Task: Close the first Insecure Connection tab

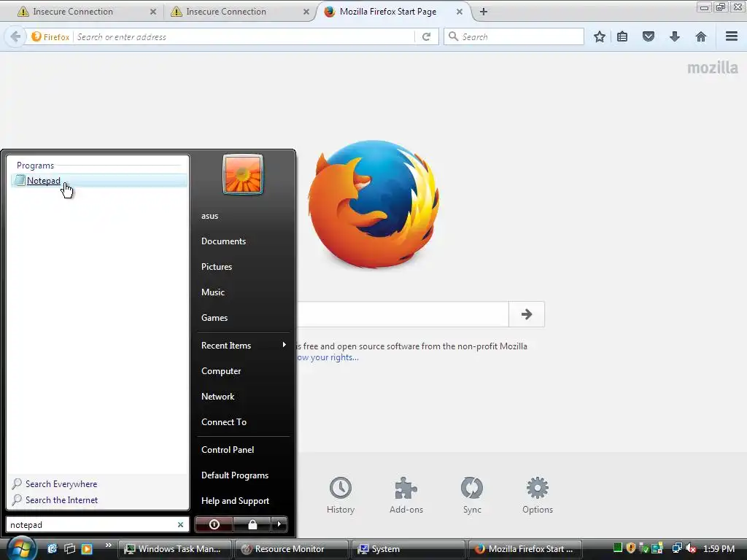Action: [153, 12]
